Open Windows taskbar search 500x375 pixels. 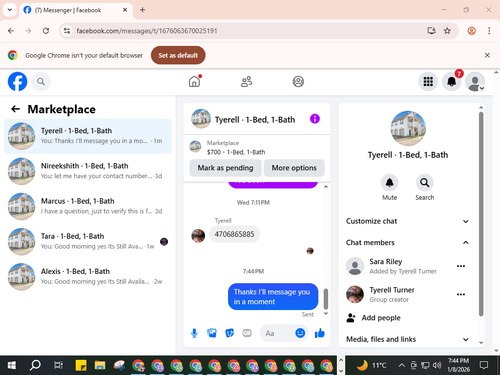(x=35, y=366)
